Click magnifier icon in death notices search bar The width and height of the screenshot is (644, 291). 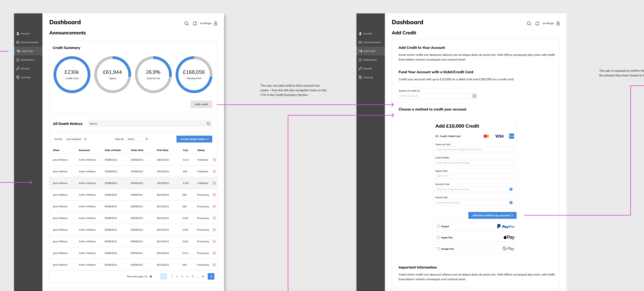click(x=209, y=124)
